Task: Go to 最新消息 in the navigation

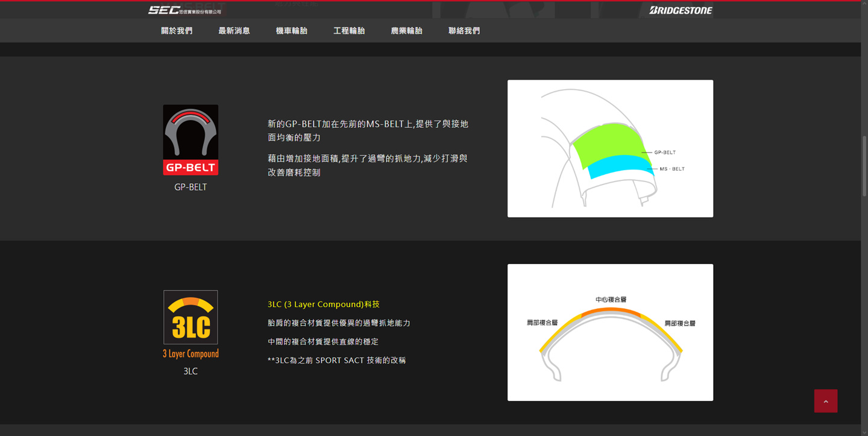Action: click(234, 31)
